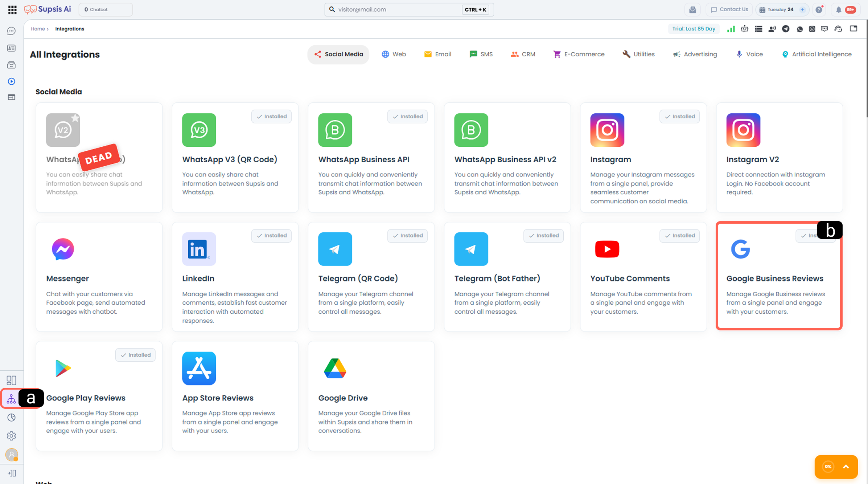
Task: Click the WhatsApp icon in the header
Action: [799, 29]
